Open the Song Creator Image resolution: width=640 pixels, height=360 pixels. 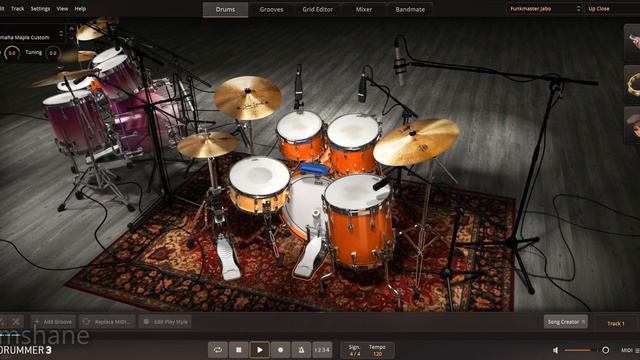point(566,322)
